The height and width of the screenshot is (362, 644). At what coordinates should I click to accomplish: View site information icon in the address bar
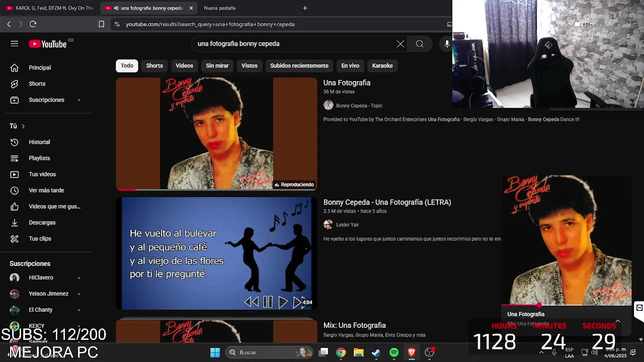pos(117,24)
